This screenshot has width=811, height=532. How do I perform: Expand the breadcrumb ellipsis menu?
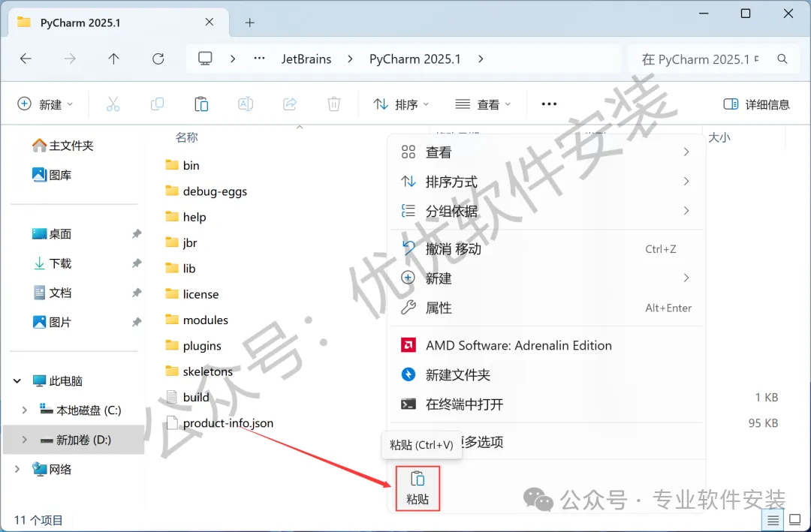(x=259, y=59)
